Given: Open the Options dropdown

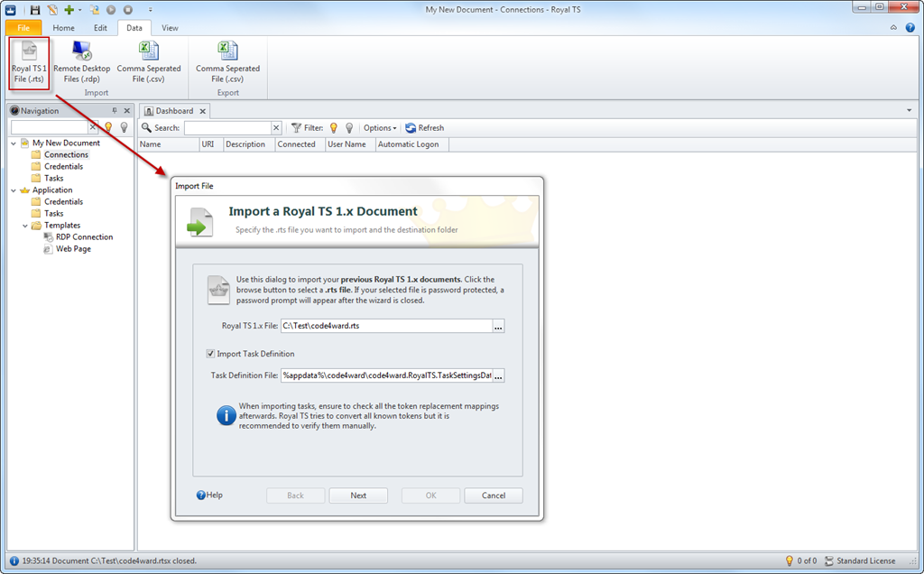Looking at the screenshot, I should (380, 128).
